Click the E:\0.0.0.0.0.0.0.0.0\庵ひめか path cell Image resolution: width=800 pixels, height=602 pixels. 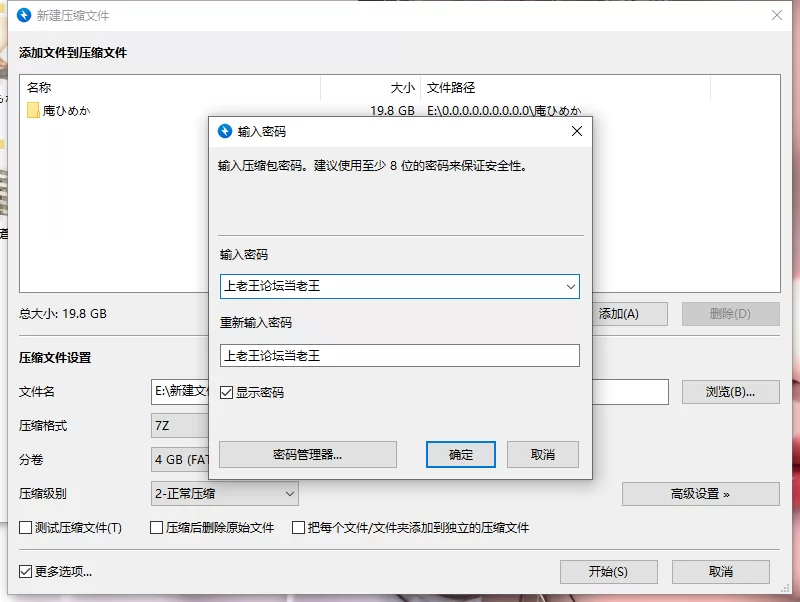point(504,111)
